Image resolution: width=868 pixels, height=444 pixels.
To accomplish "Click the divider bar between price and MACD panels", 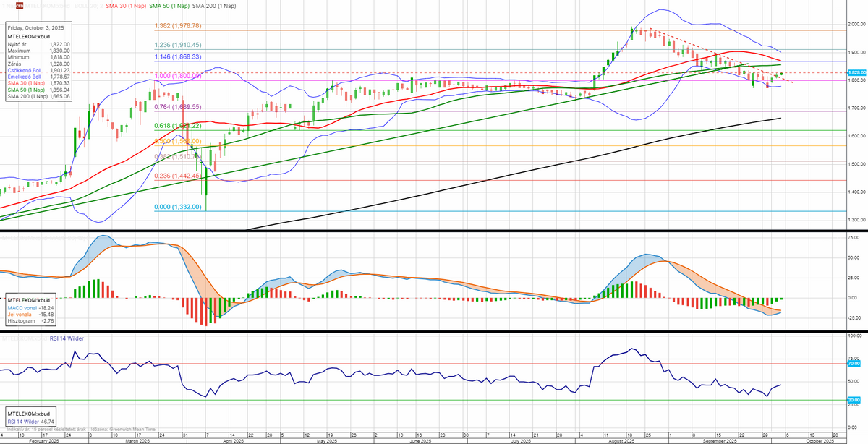I will coord(434,231).
